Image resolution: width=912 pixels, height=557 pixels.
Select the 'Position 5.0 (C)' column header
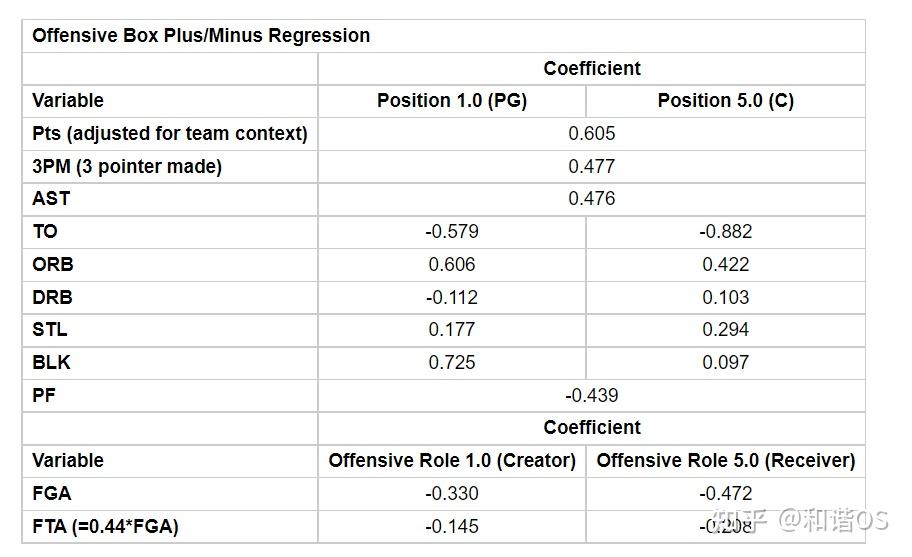725,101
